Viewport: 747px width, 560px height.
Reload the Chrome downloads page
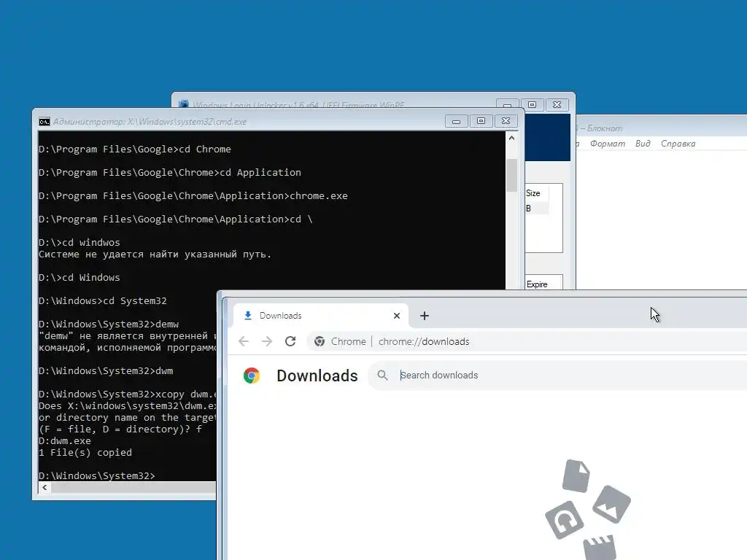click(x=290, y=341)
